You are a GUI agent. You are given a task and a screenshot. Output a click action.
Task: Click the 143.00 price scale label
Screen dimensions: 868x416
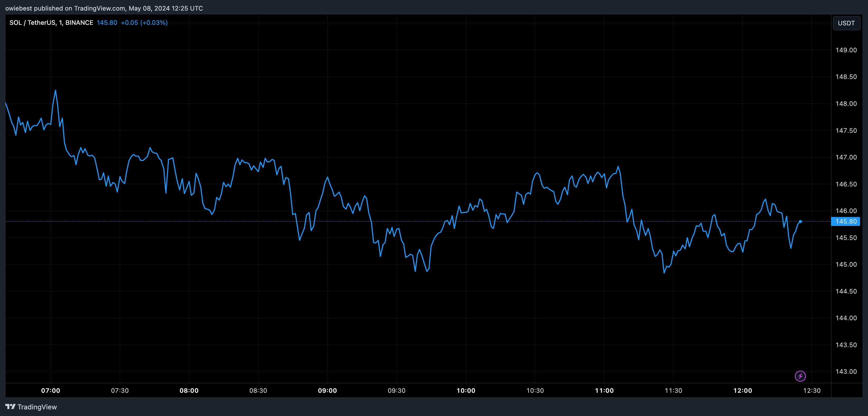point(846,372)
